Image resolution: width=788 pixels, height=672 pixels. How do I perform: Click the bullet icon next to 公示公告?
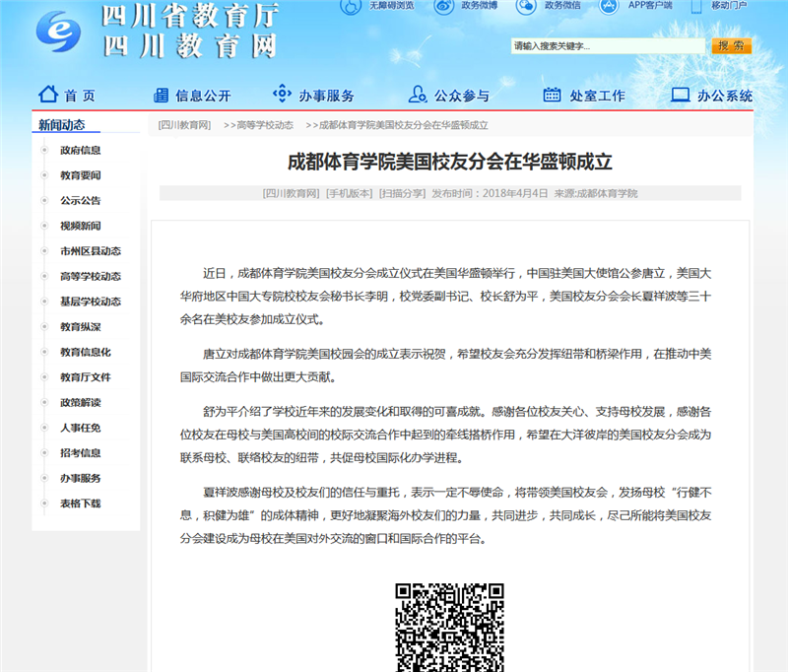point(44,200)
